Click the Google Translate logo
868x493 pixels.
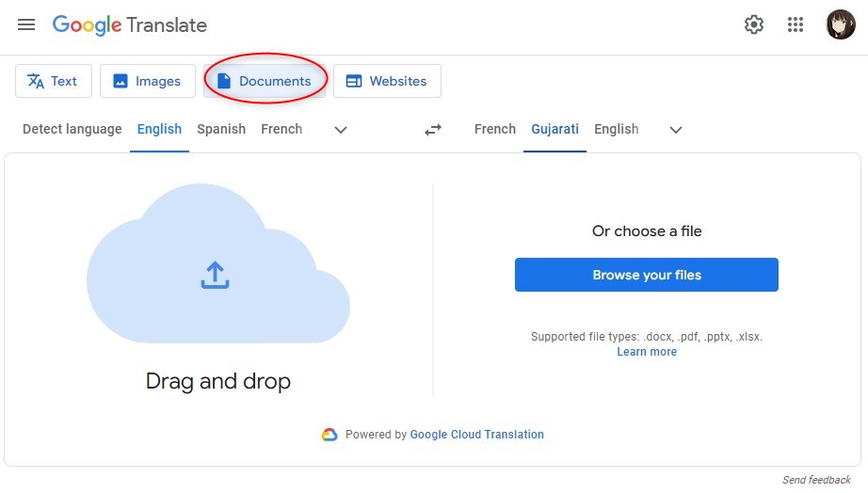click(x=130, y=24)
